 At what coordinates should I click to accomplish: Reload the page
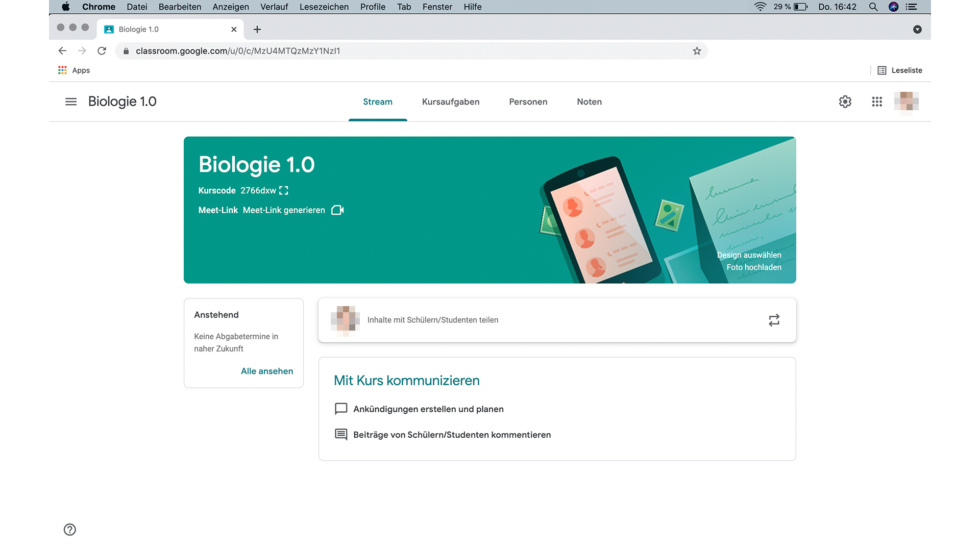102,51
